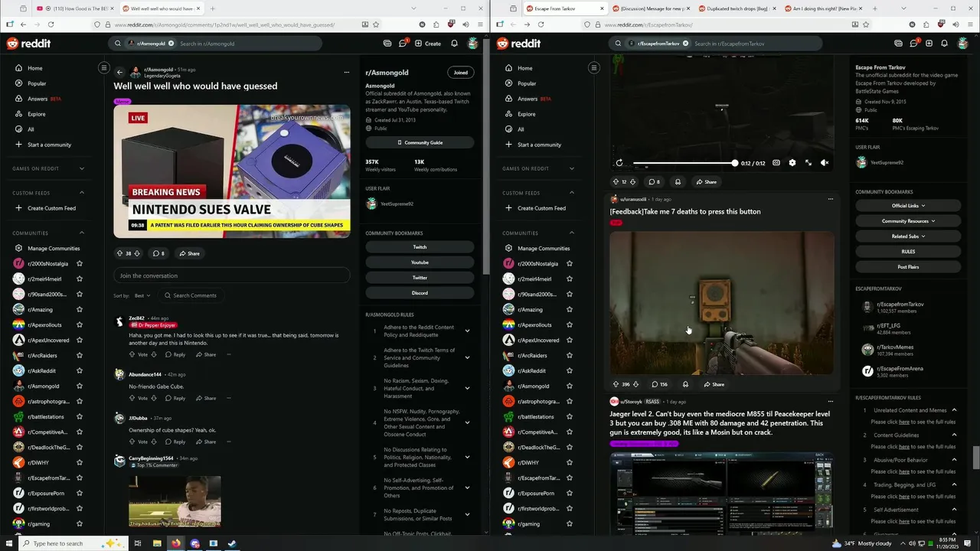Collapse the left navigation sidebar in the Tarkov window
This screenshot has width=980, height=551.
[593, 68]
